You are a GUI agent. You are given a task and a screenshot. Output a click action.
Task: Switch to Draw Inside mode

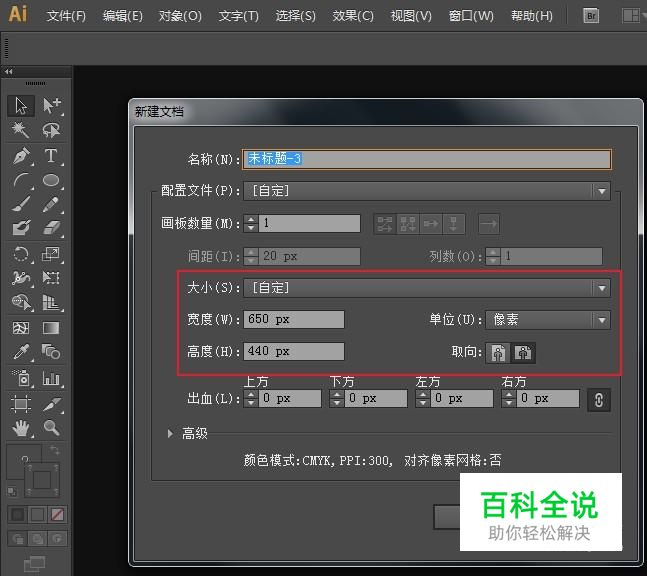click(57, 538)
